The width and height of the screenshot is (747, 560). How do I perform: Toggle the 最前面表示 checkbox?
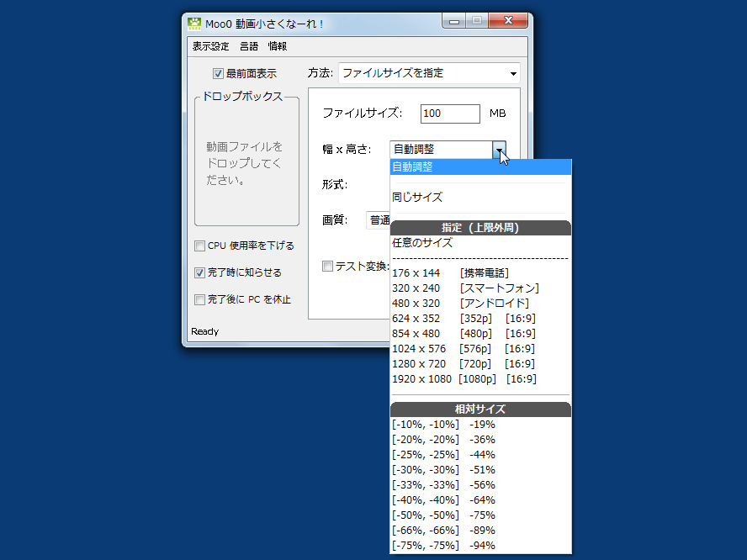pos(218,73)
